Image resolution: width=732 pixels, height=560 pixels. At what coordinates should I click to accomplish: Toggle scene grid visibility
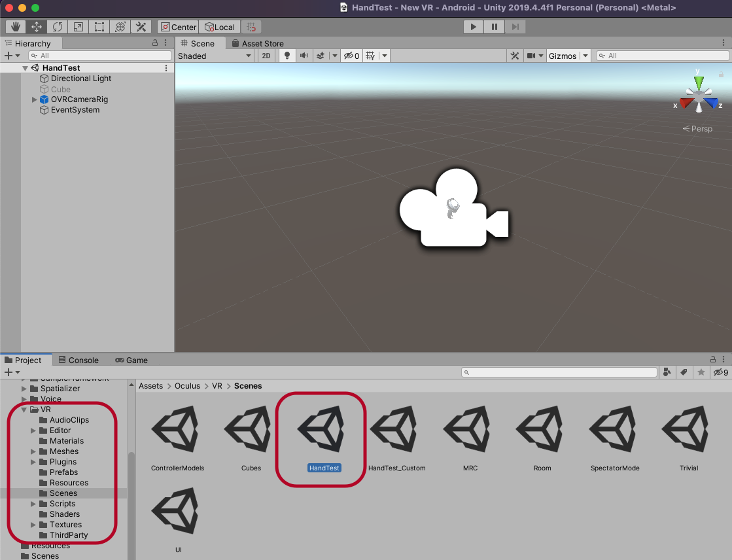pyautogui.click(x=370, y=56)
